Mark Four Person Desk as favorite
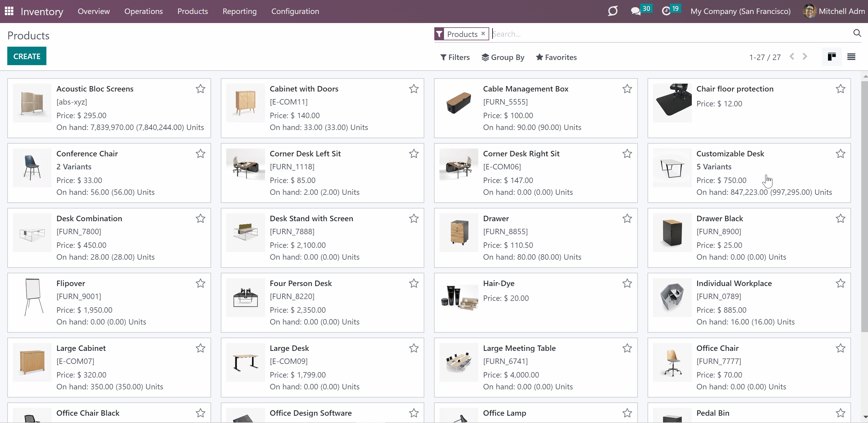Viewport: 868px width, 423px height. click(414, 283)
